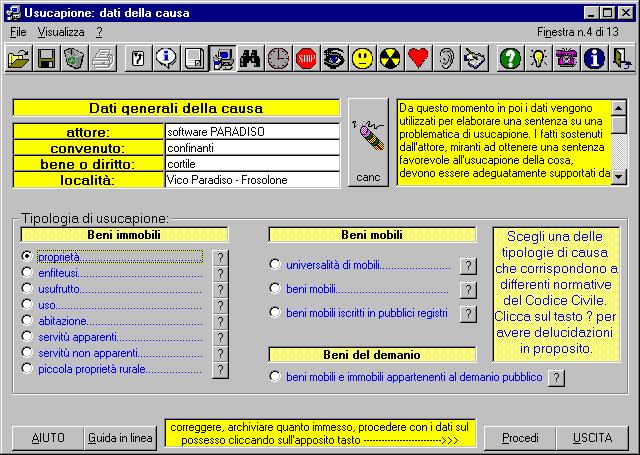Select the usufrutto radio option
Image resolution: width=640 pixels, height=455 pixels.
[27, 289]
